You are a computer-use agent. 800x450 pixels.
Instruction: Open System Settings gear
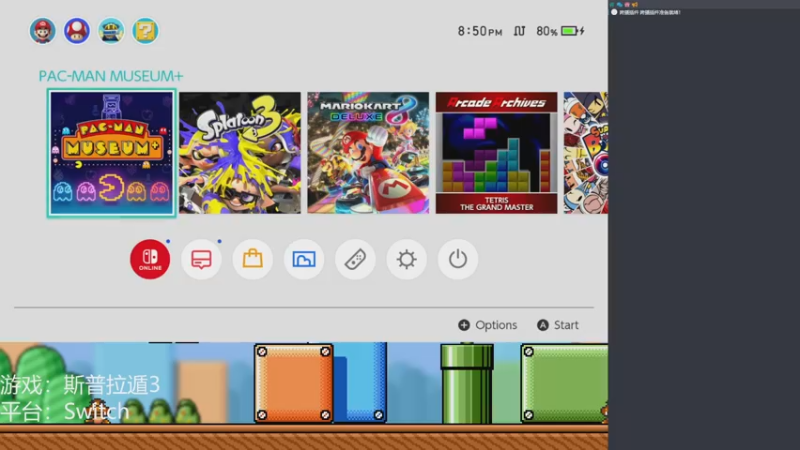click(x=407, y=259)
